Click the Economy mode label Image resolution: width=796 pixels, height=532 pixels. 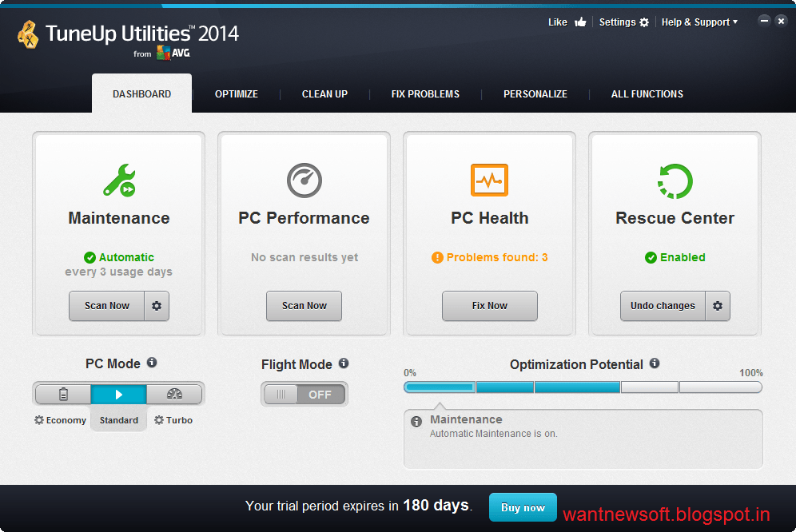point(66,420)
